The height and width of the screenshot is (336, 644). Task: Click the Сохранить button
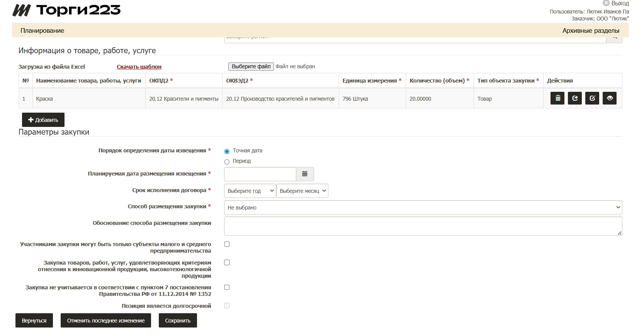[x=178, y=321]
